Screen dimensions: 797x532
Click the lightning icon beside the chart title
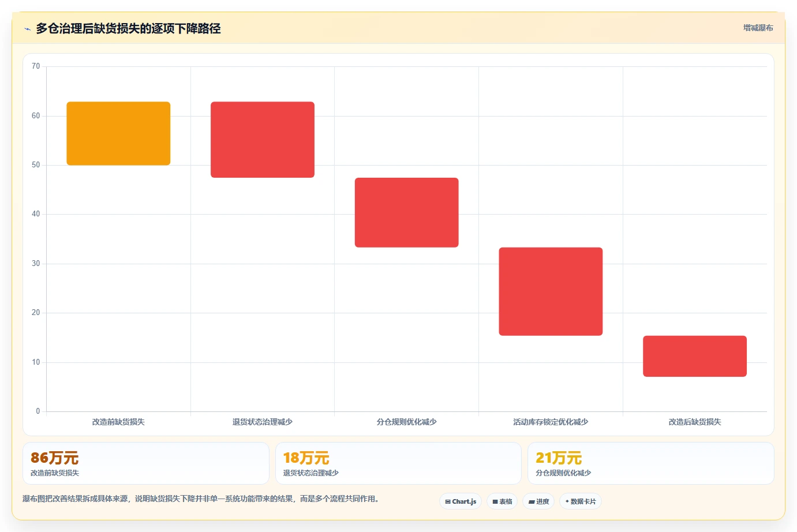(x=27, y=29)
